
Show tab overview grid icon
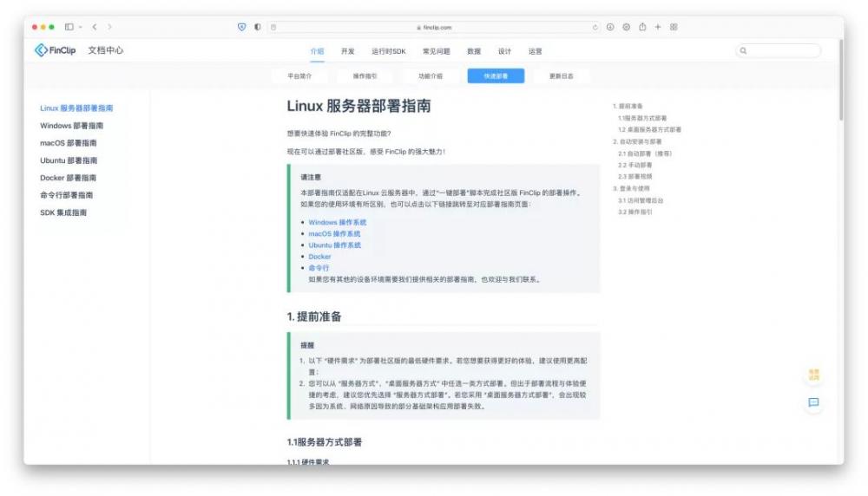[674, 27]
